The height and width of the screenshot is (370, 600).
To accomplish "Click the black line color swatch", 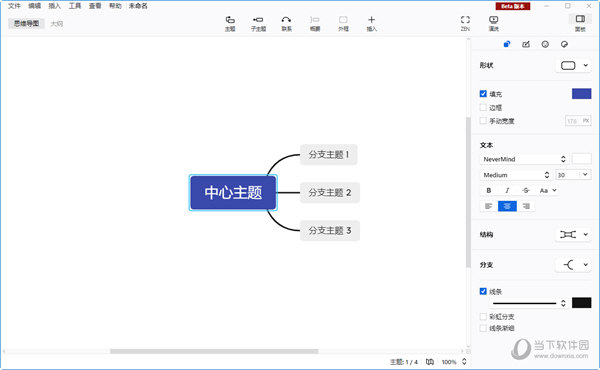I will 581,303.
